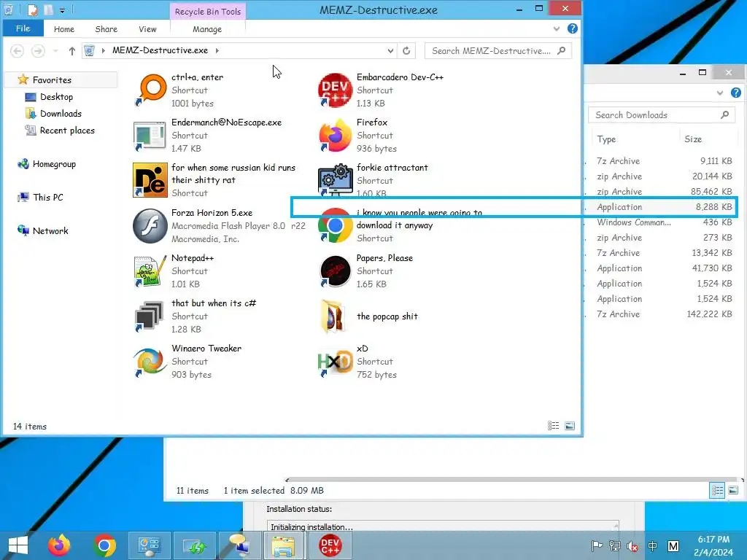Image resolution: width=747 pixels, height=560 pixels.
Task: Select the forkie attractant shortcut icon
Action: [336, 180]
